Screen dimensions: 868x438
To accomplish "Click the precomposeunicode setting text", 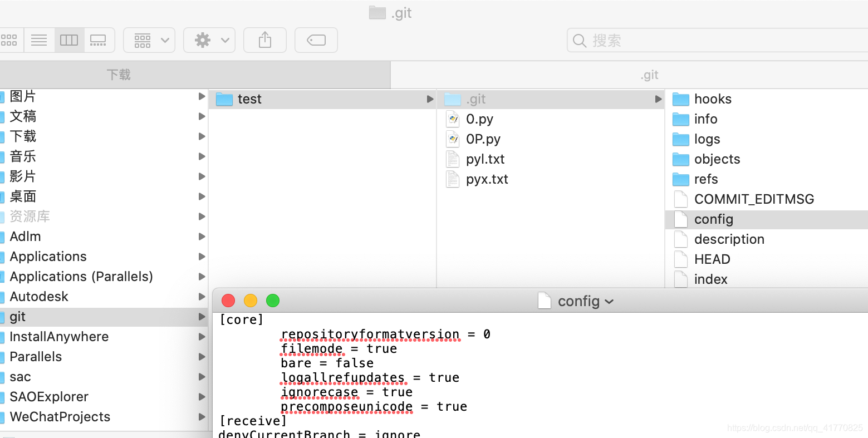I will [x=347, y=406].
